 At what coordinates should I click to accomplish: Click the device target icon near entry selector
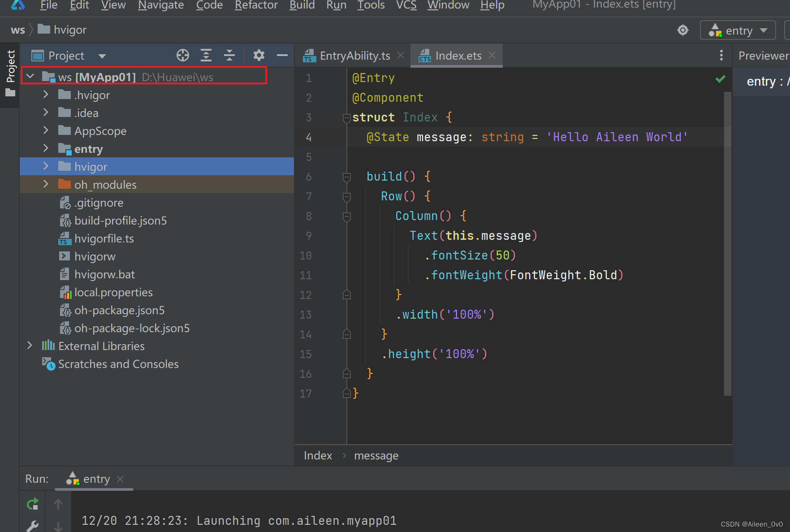click(x=682, y=30)
